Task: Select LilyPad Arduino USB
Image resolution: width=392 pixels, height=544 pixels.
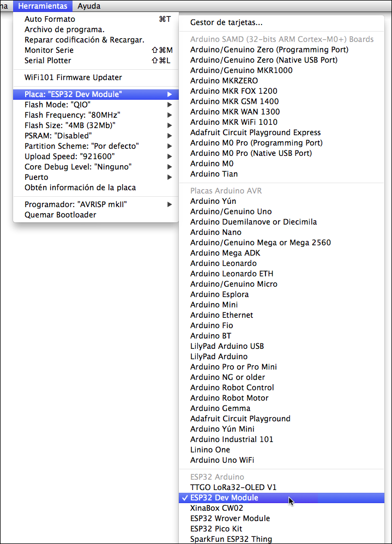Action: point(281,346)
